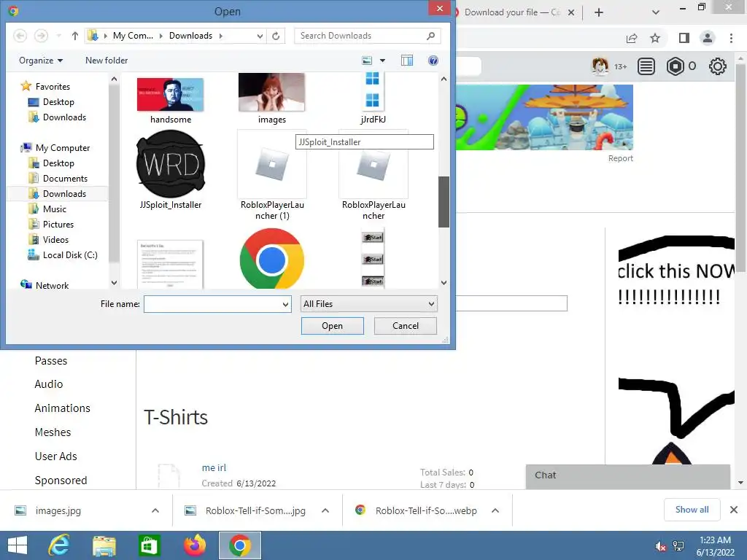Select the images picture file
The width and height of the screenshot is (747, 560).
(272, 98)
